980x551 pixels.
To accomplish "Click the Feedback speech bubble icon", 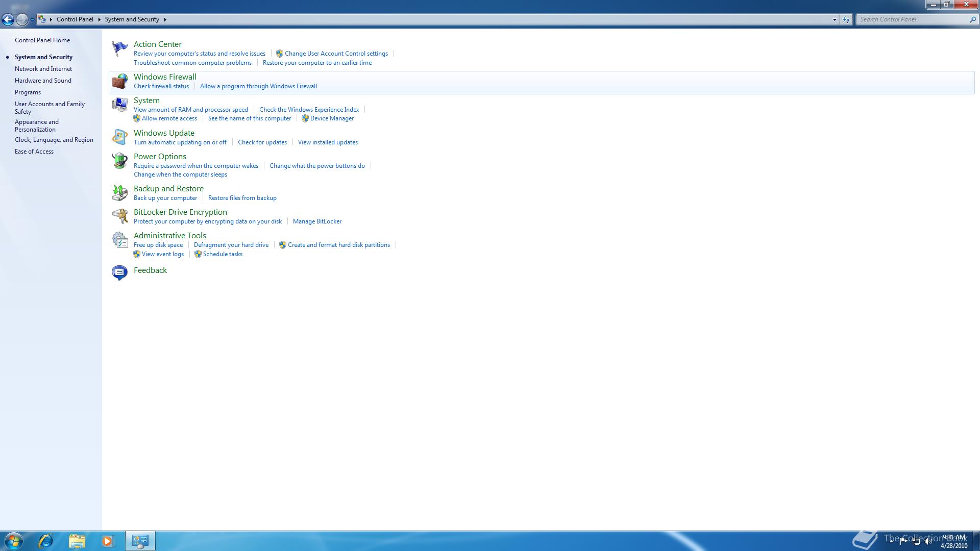I will click(119, 273).
